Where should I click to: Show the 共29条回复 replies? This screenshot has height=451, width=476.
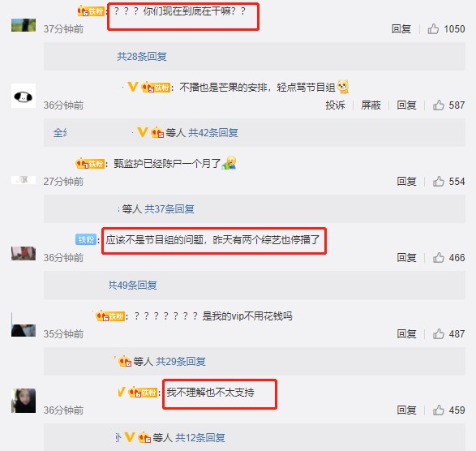click(181, 362)
